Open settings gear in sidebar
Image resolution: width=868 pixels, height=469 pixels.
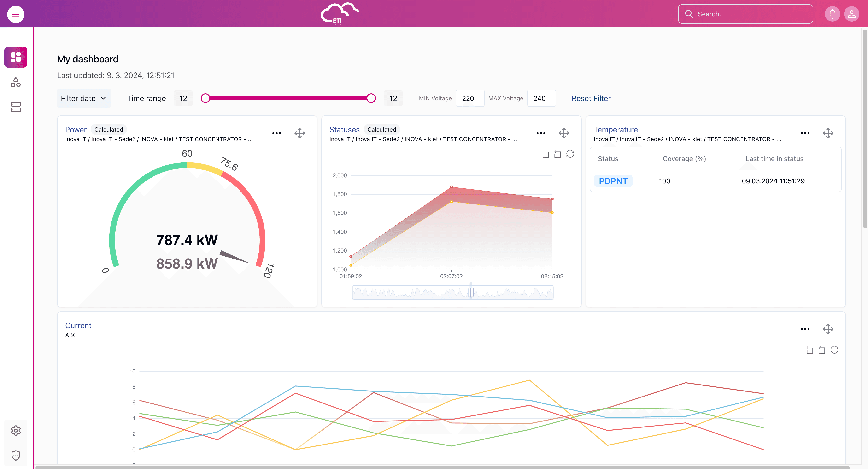coord(16,431)
